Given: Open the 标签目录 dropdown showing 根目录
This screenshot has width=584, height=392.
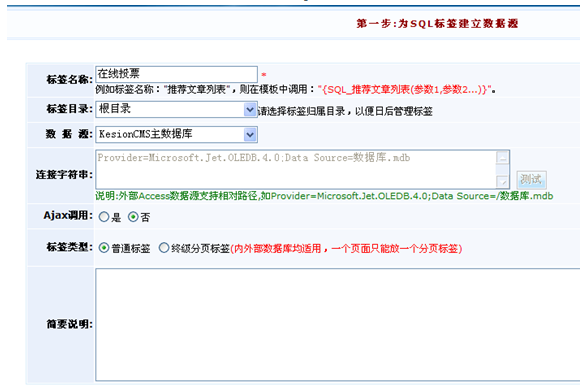Looking at the screenshot, I should (x=176, y=110).
